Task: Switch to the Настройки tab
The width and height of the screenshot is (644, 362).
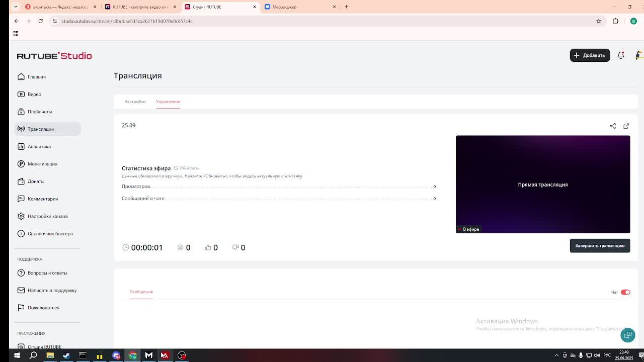Action: [x=135, y=102]
